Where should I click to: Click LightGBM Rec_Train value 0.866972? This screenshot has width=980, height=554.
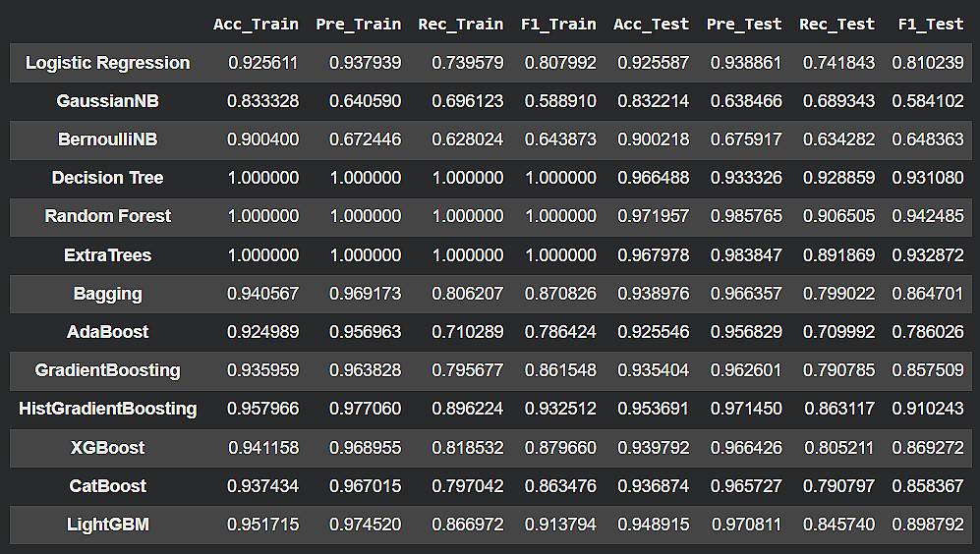[468, 525]
